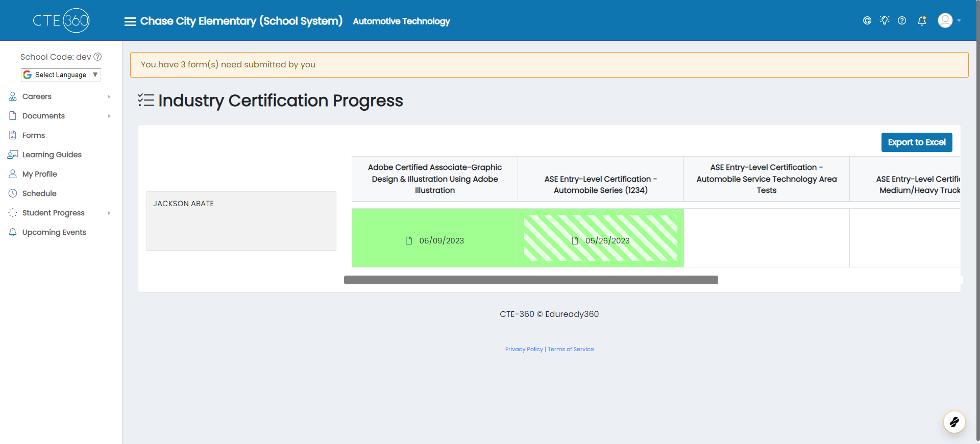Click ASE Automobile Series (1234) column header
The image size is (980, 444).
pos(601,179)
